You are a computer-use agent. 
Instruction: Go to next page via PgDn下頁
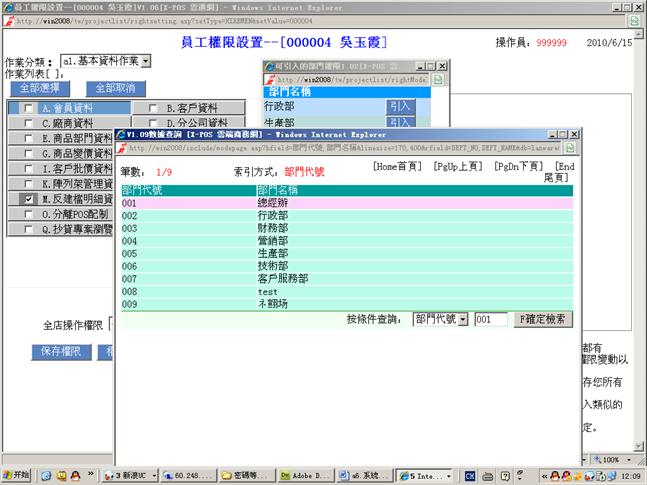coord(519,166)
